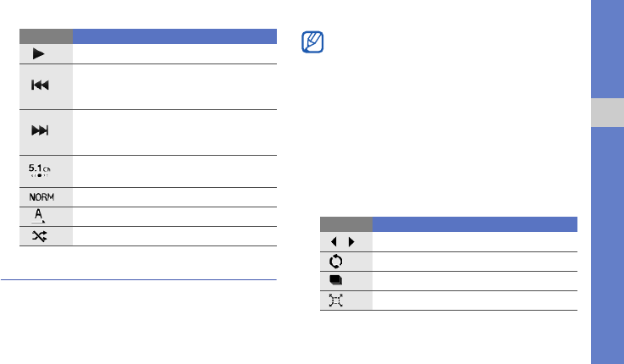Click the gray header cell of the music icon table
The height and width of the screenshot is (364, 624).
point(46,36)
